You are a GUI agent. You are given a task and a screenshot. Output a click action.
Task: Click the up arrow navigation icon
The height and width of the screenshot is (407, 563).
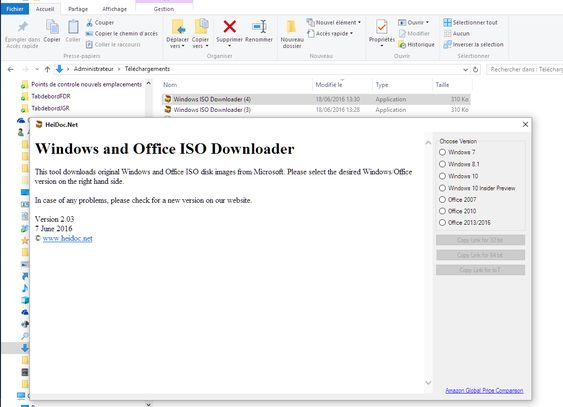(x=47, y=69)
